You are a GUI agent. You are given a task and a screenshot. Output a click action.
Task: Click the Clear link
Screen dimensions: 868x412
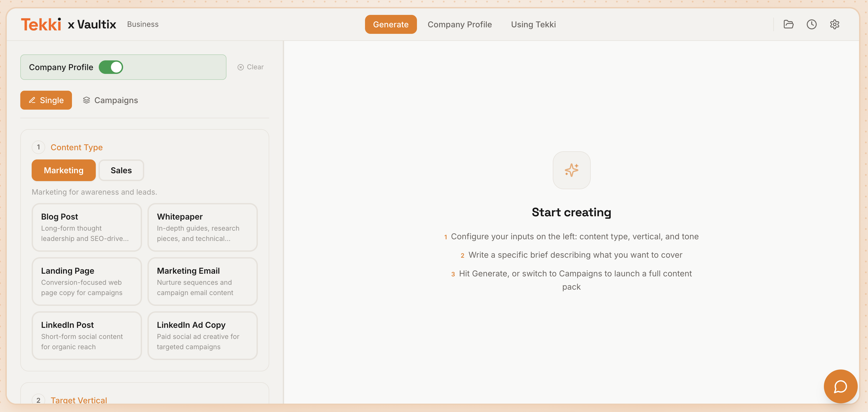click(250, 67)
